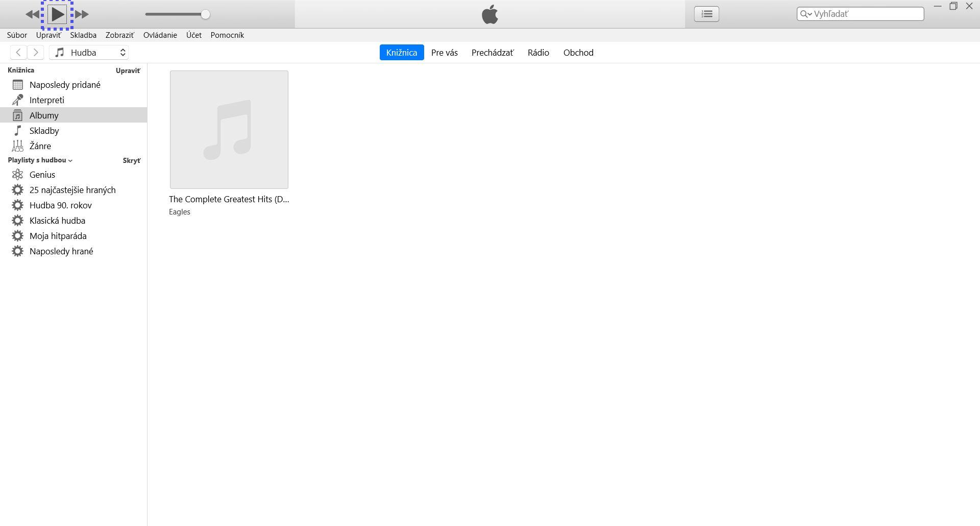Click the Moja hitparáda gear icon

click(x=18, y=236)
